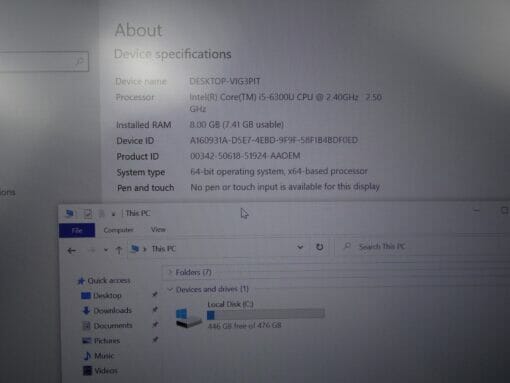Click the Device ID value in About
Viewport: 510px width, 383px height.
click(x=274, y=140)
